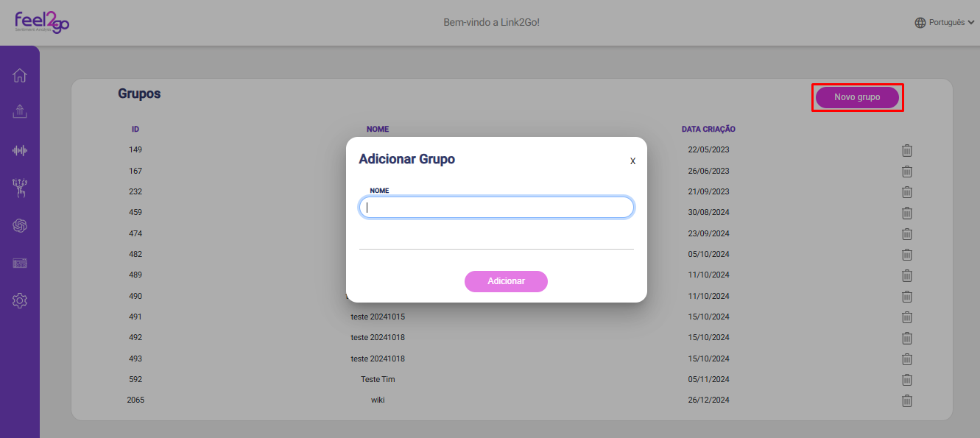Viewport: 980px width, 438px height.
Task: Click the date 05/11/2024
Action: pyautogui.click(x=708, y=379)
